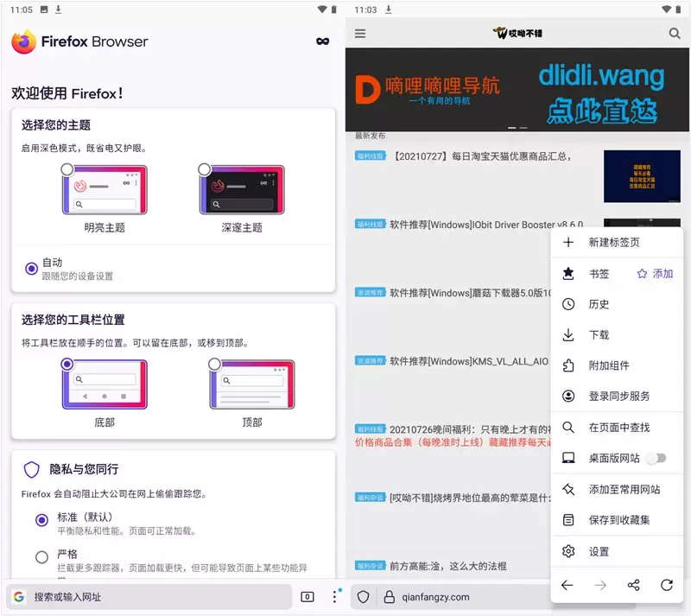Screen dimensions: 691x616
Task: Click the clock icon for history
Action: [568, 304]
